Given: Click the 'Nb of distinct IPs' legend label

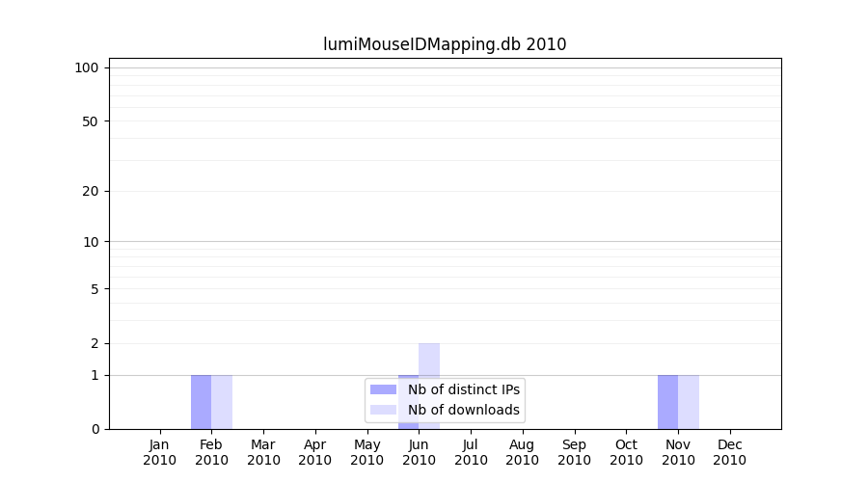Looking at the screenshot, I should (464, 389).
